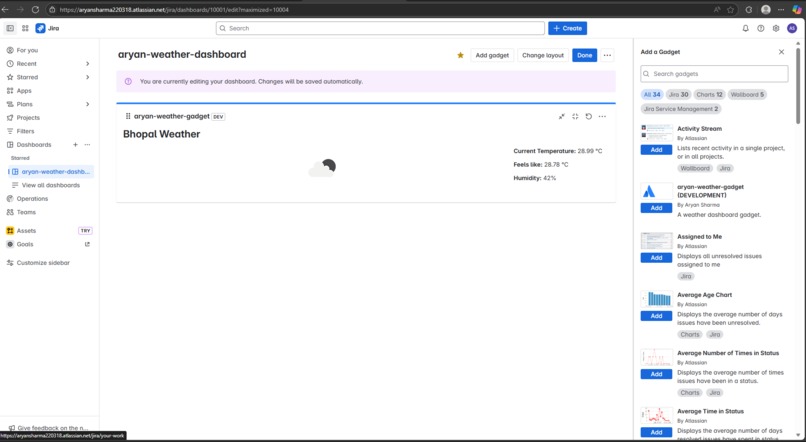
Task: Add the Average Age Chart gadget
Action: coord(656,316)
